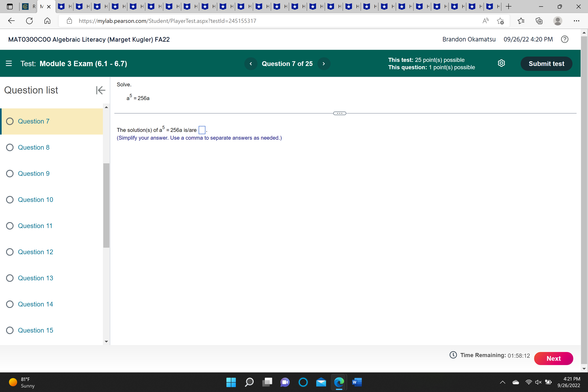
Task: Open Read Aloud icon in address bar
Action: coord(485,21)
